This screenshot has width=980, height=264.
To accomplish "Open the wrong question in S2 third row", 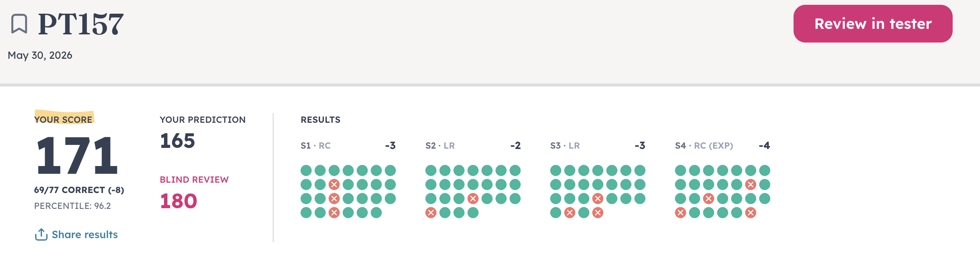I will pyautogui.click(x=473, y=199).
